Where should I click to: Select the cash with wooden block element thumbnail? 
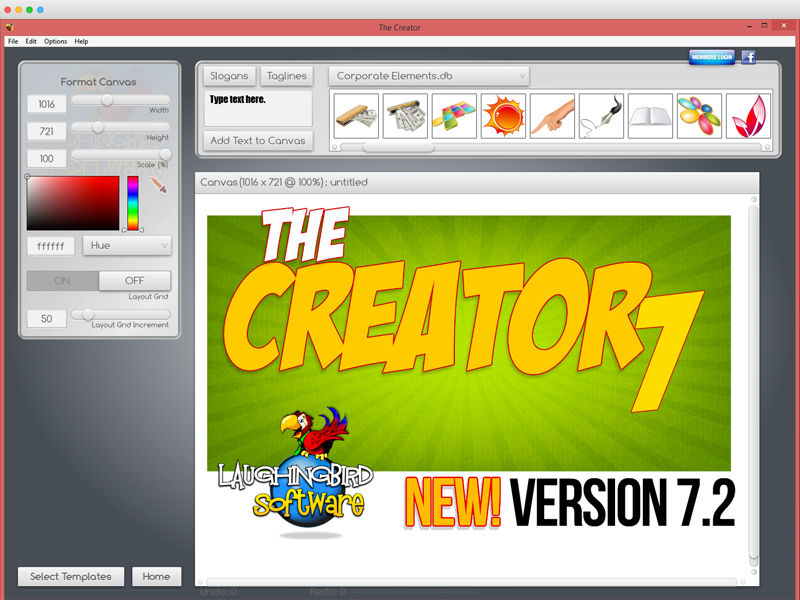(x=356, y=116)
